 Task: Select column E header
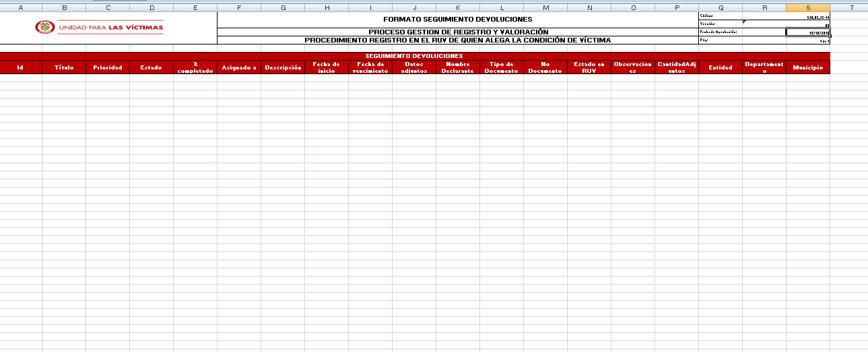point(195,7)
